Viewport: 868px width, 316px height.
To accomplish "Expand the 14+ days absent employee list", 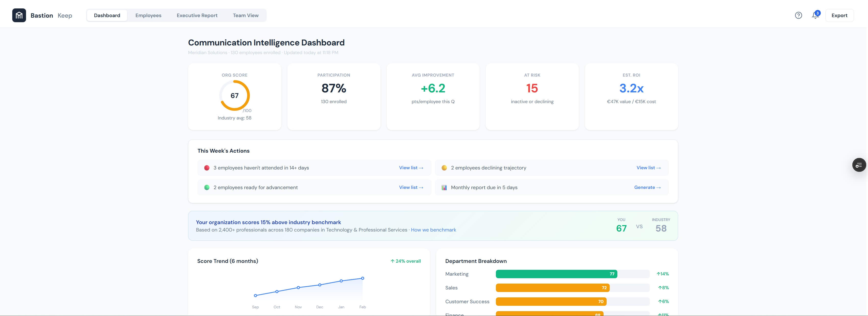I will pos(411,167).
